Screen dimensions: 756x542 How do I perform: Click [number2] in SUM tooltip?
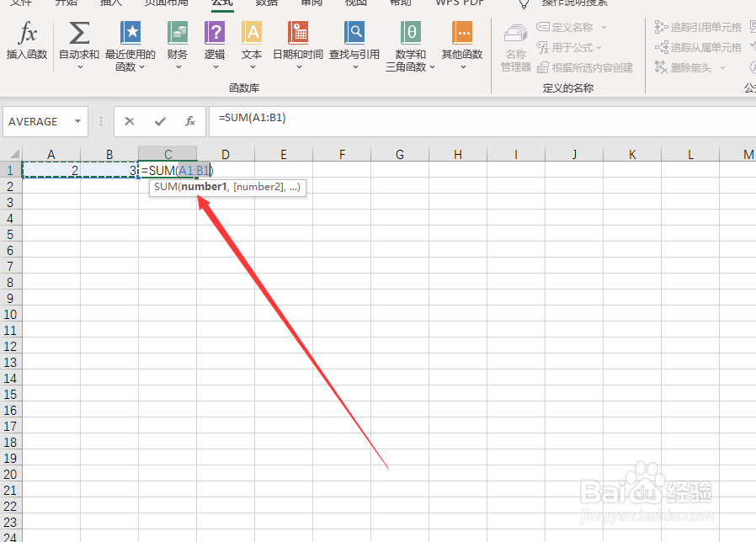(x=259, y=187)
